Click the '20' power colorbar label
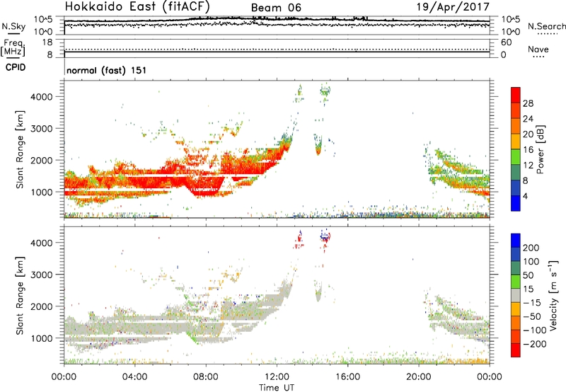Screen dimensions: 566x392 coord(528,134)
